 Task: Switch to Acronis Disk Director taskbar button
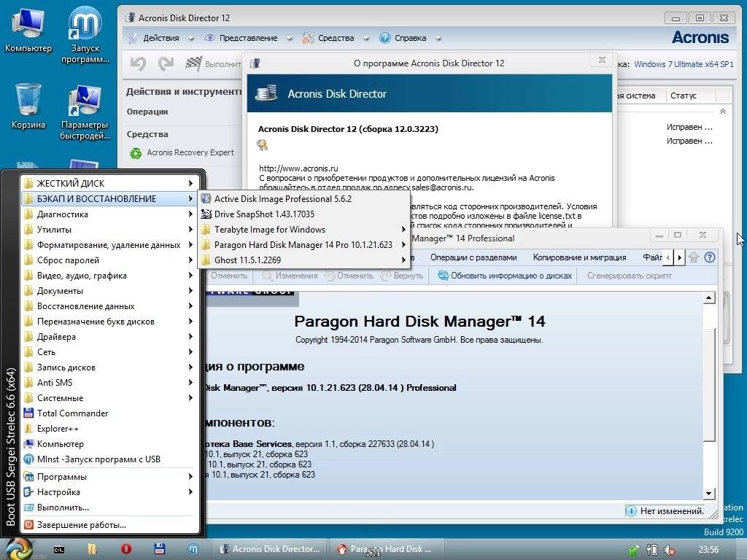pyautogui.click(x=269, y=549)
